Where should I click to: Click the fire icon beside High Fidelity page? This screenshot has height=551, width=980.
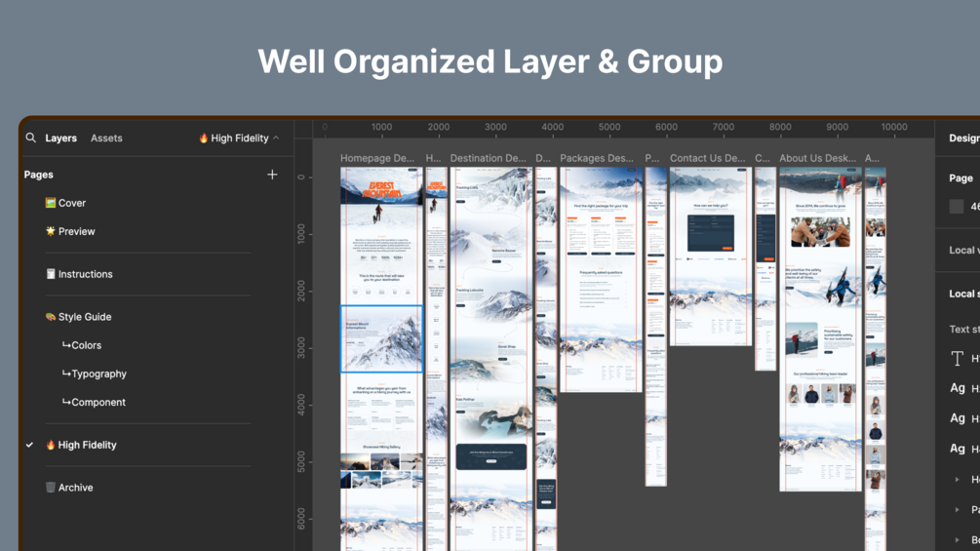(x=50, y=445)
